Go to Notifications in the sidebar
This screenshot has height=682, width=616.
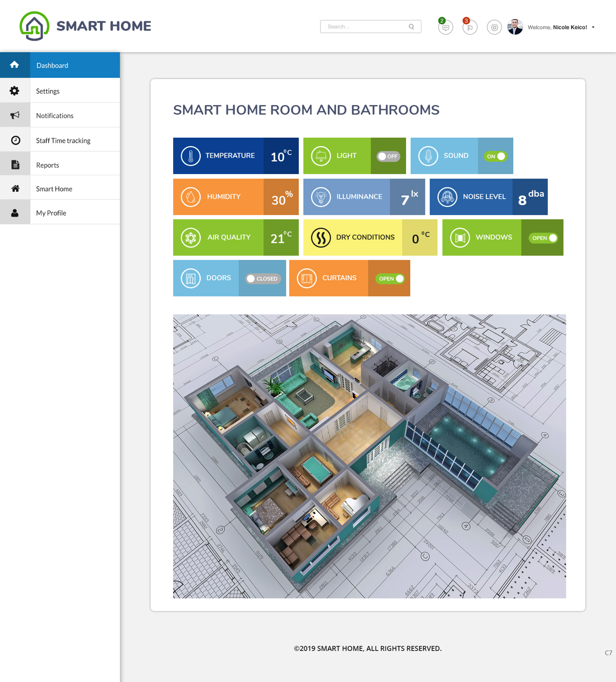(55, 115)
